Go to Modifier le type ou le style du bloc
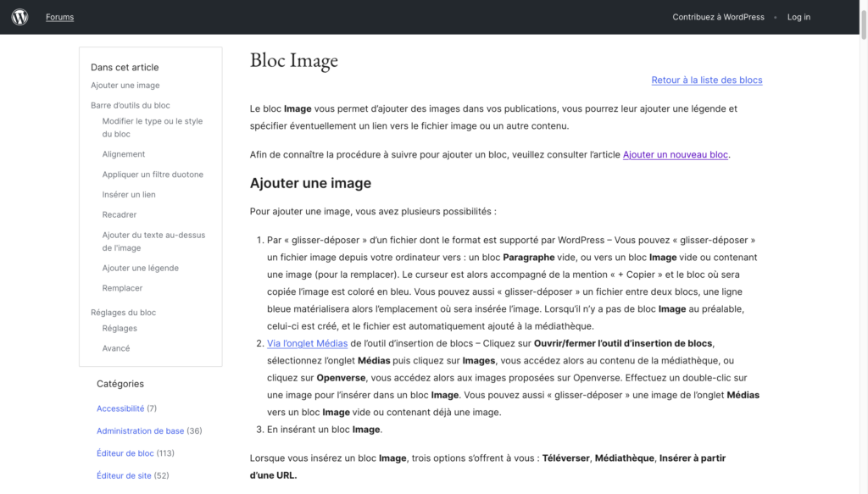Image resolution: width=868 pixels, height=494 pixels. [x=153, y=127]
